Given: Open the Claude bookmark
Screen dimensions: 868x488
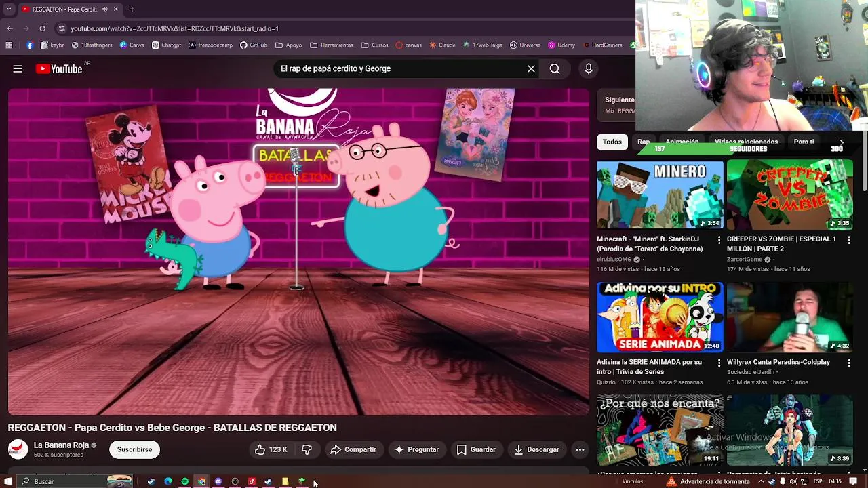Looking at the screenshot, I should coord(442,45).
